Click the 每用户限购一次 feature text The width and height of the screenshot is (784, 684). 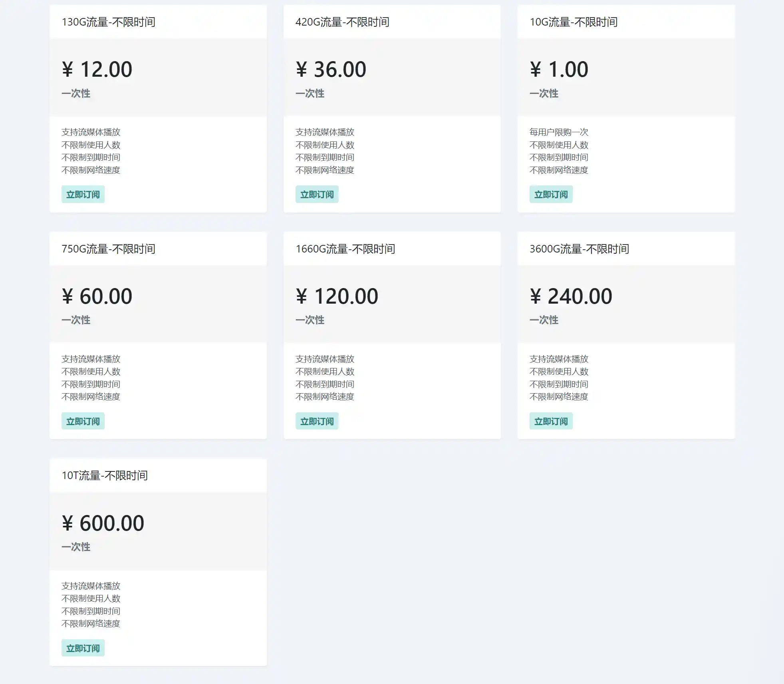pos(559,132)
